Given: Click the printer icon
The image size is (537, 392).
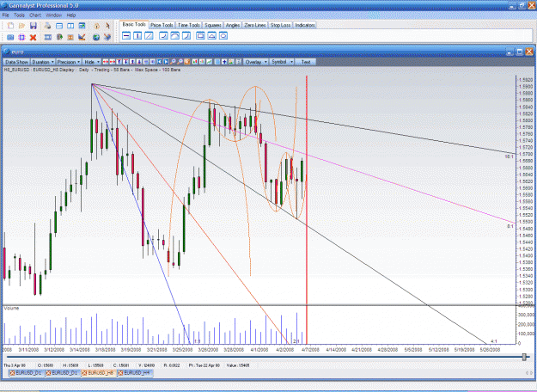Looking at the screenshot, I should click(47, 26).
